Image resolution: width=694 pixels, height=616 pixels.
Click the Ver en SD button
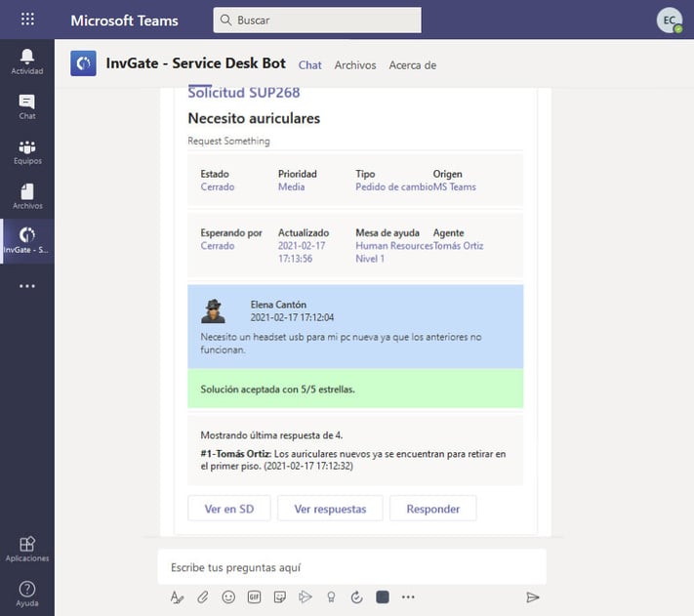coord(229,509)
